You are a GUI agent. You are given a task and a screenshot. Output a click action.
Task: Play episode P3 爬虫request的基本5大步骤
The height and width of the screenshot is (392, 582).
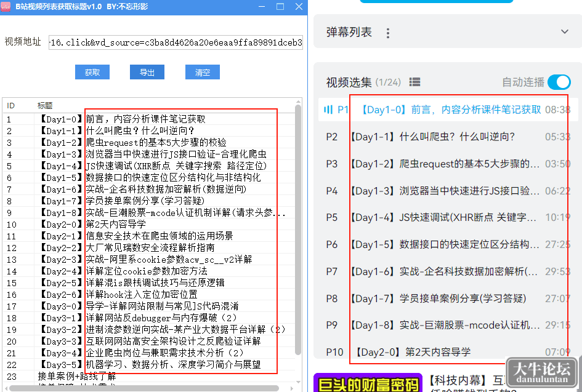click(448, 164)
